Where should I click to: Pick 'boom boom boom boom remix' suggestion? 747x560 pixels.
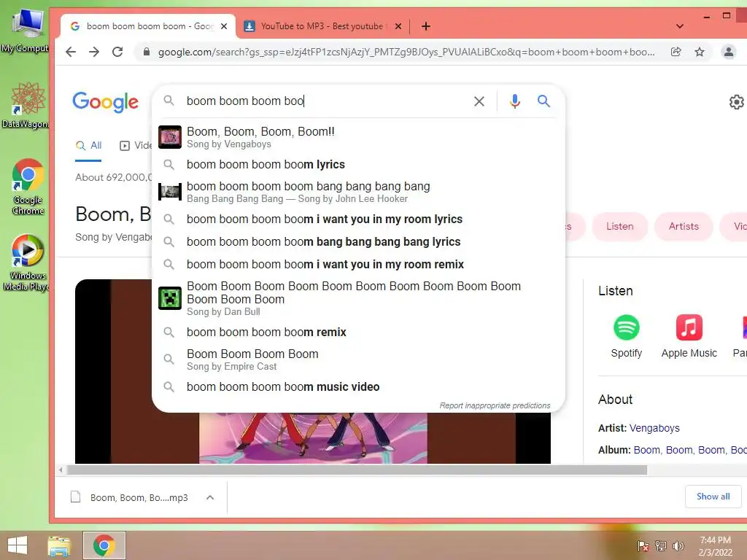pos(358,332)
